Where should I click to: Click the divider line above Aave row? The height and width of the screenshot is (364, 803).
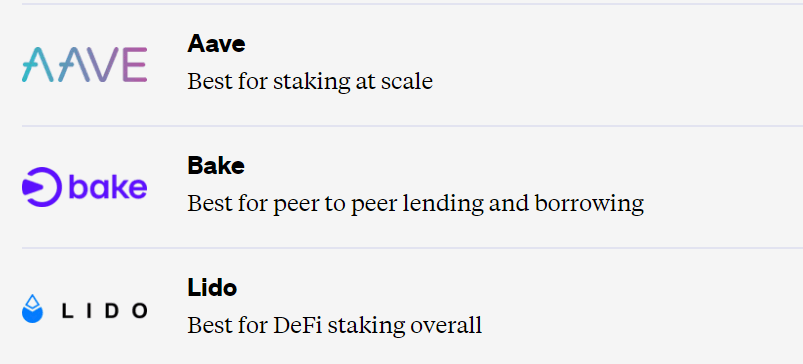coord(412,4)
